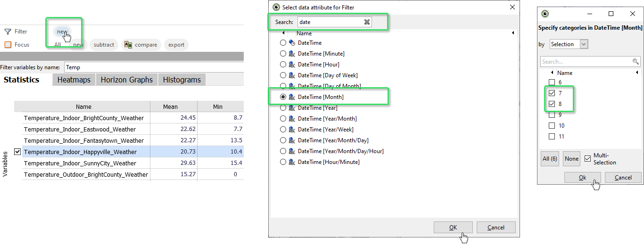644x245 pixels.
Task: Click the Filter funnel icon
Action: (x=8, y=32)
